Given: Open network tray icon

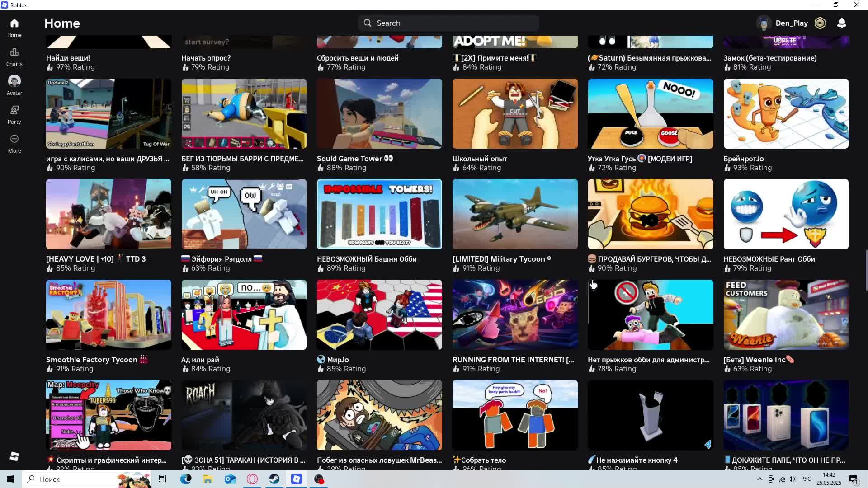Looking at the screenshot, I should [x=782, y=479].
